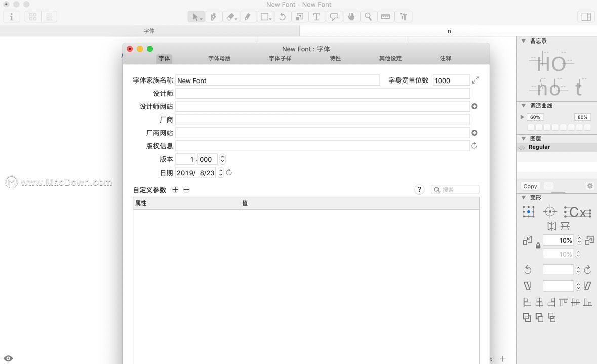
Task: Click the Copy button in the layers panel
Action: [x=530, y=186]
